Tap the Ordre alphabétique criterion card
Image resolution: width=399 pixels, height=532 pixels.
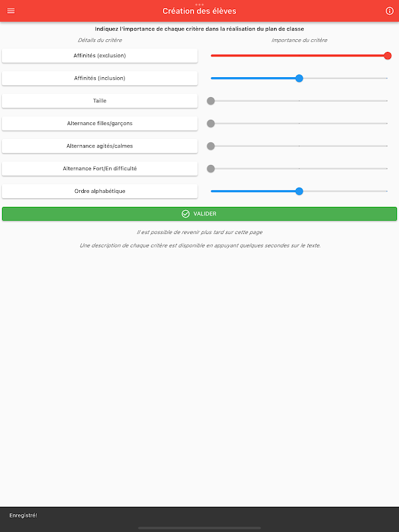(100, 191)
